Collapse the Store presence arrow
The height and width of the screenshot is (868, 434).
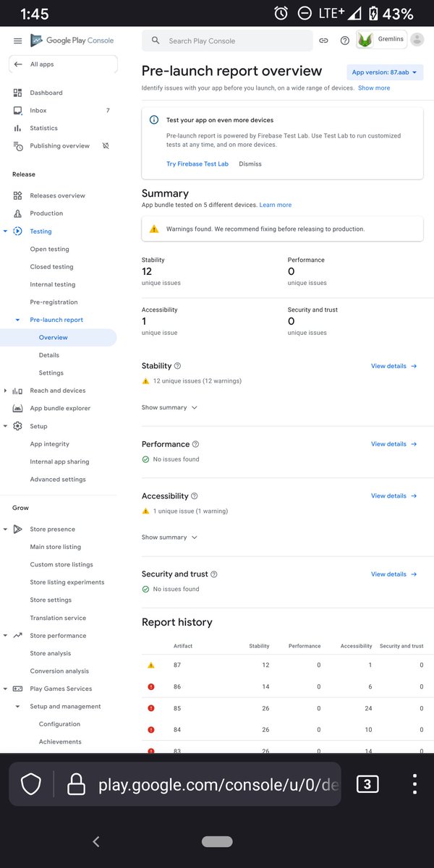[x=5, y=529]
